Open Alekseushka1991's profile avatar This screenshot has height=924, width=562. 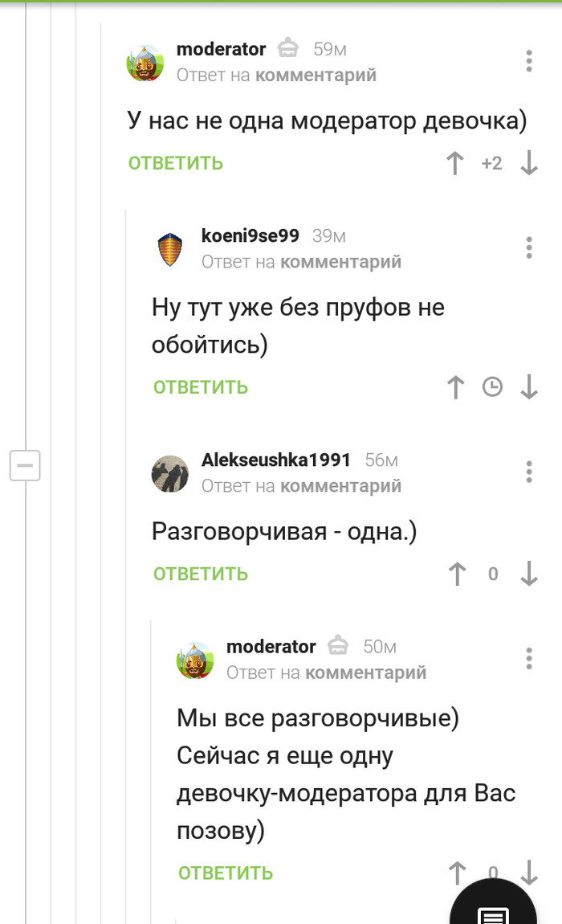pyautogui.click(x=170, y=473)
